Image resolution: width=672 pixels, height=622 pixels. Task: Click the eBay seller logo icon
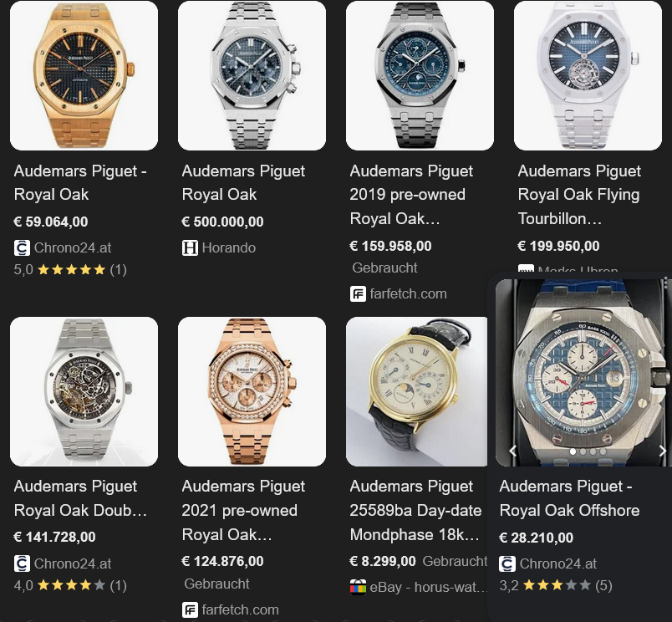tap(358, 587)
